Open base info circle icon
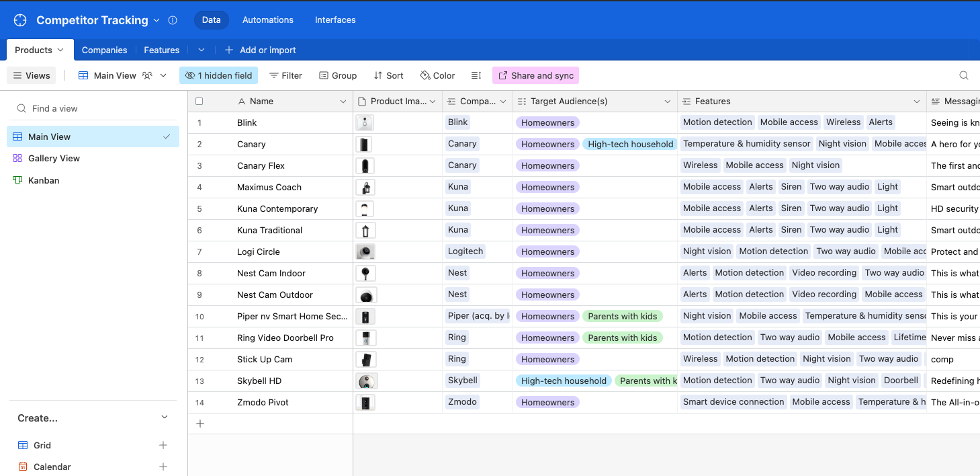Screen dimensions: 980x476 pyautogui.click(x=173, y=20)
